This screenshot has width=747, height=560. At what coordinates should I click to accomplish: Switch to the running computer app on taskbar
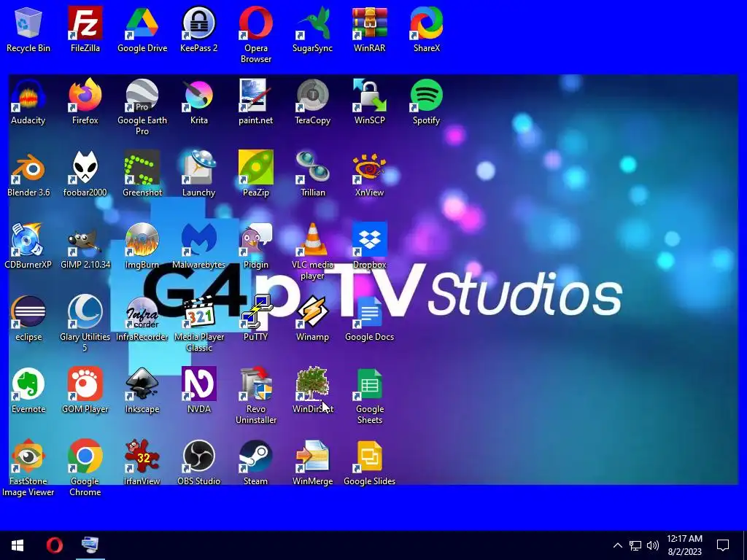click(x=90, y=545)
